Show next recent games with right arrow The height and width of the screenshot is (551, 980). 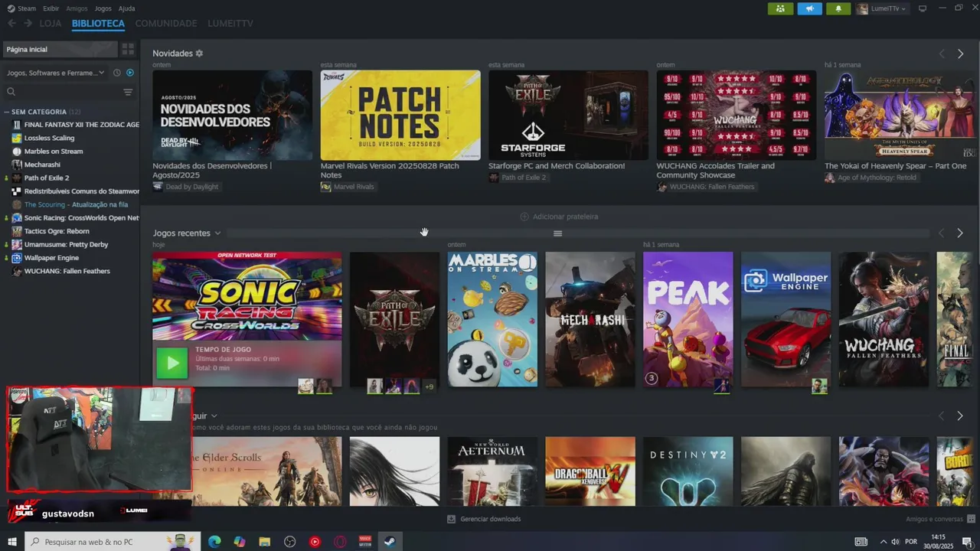[960, 233]
